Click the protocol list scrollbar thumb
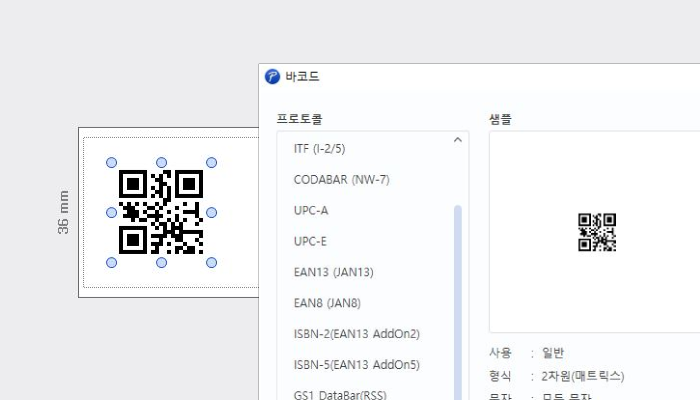The width and height of the screenshot is (700, 400). point(458,302)
